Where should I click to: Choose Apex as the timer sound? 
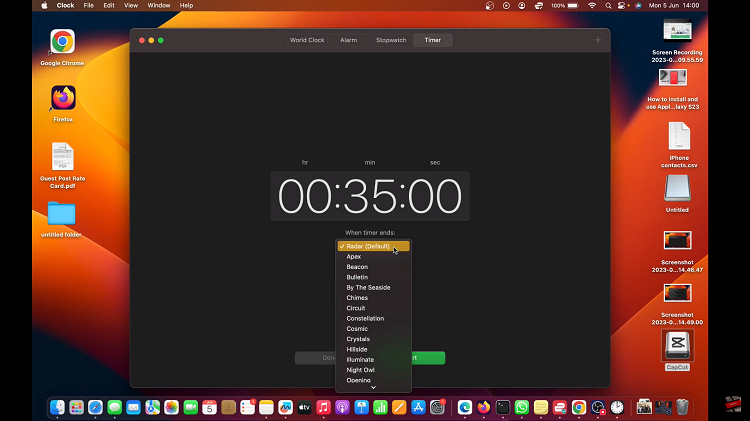(354, 257)
